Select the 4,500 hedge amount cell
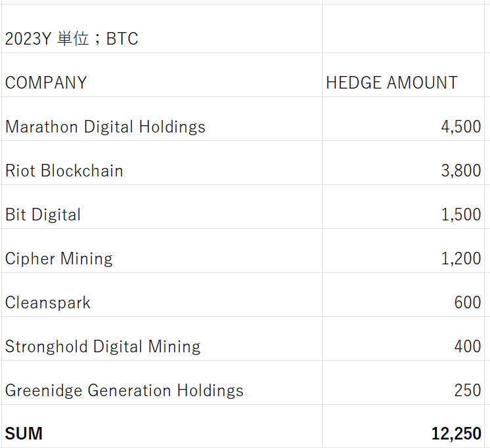This screenshot has width=490, height=448. tap(460, 127)
